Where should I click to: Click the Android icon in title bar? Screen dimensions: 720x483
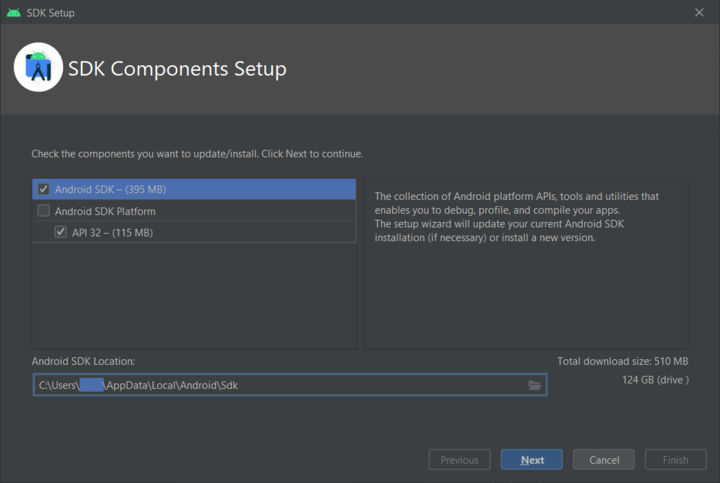pos(13,12)
